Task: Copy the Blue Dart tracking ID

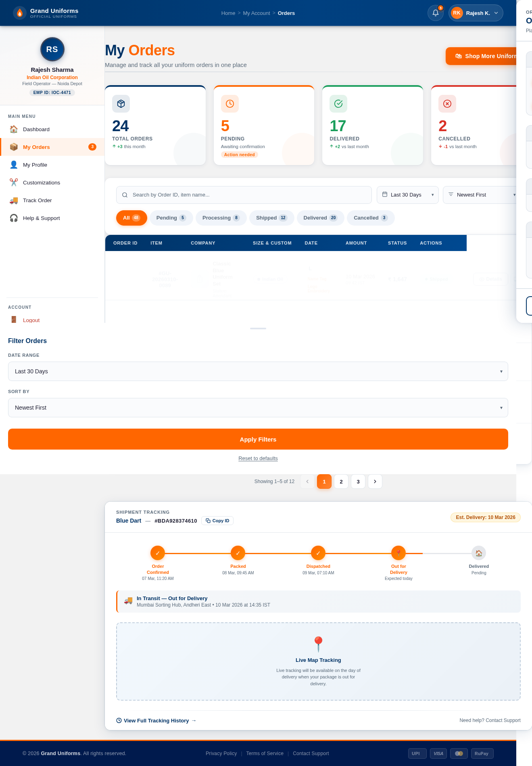Action: click(217, 521)
